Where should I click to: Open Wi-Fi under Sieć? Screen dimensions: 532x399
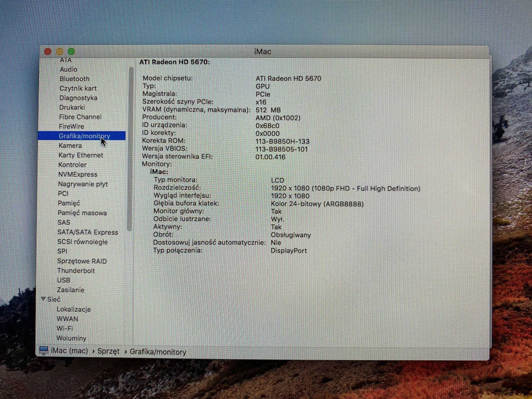pyautogui.click(x=65, y=329)
